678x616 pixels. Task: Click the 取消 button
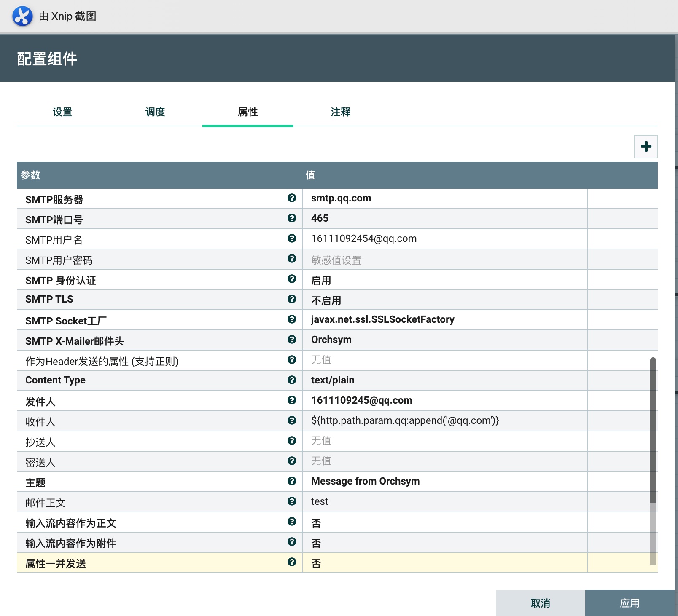click(540, 603)
